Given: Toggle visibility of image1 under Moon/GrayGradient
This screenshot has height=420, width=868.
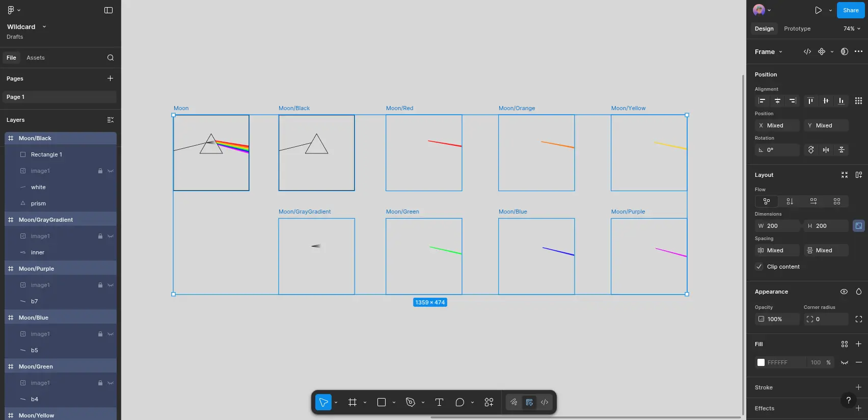Looking at the screenshot, I should coord(111,236).
